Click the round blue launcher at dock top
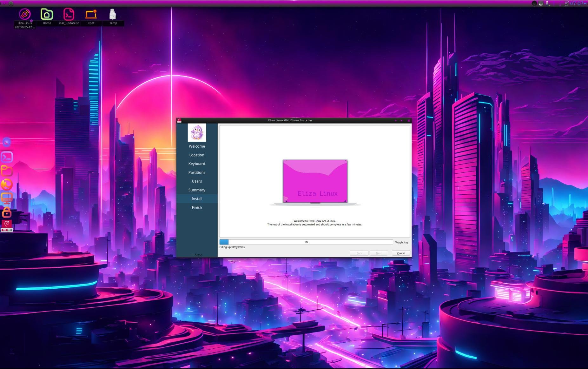 point(7,142)
